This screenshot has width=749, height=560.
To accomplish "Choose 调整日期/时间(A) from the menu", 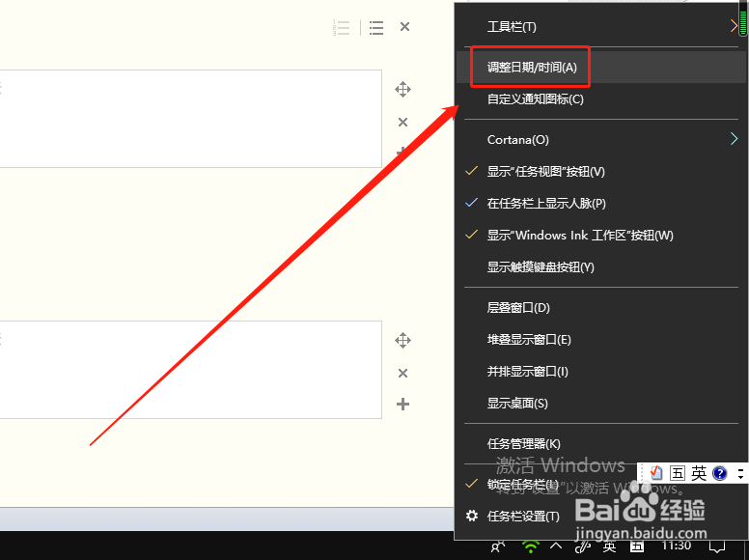I will [601, 68].
